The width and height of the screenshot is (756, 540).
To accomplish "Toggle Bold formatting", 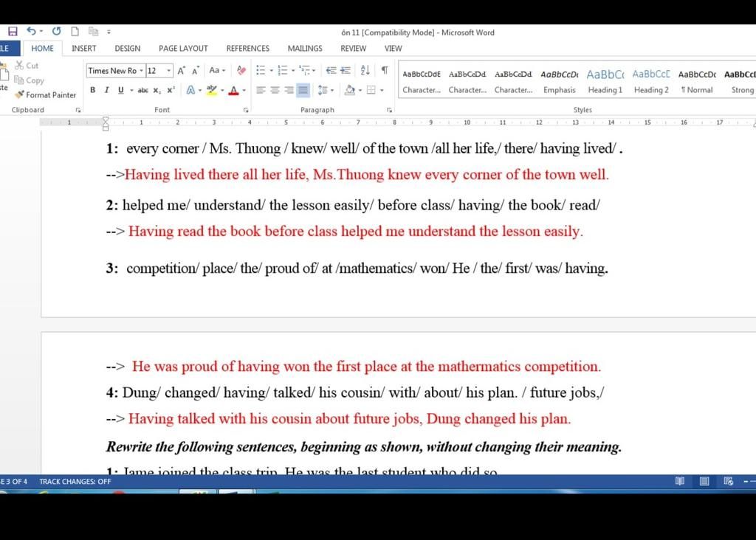I will [x=92, y=90].
